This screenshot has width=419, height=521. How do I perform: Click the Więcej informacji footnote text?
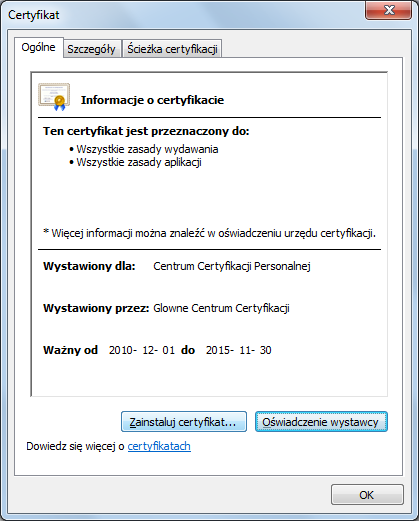point(209,233)
